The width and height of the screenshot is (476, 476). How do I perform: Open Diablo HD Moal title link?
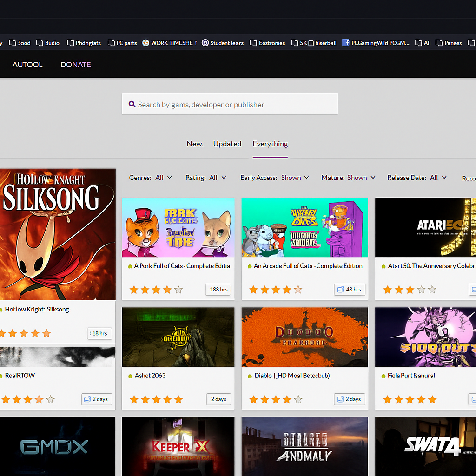[292, 376]
